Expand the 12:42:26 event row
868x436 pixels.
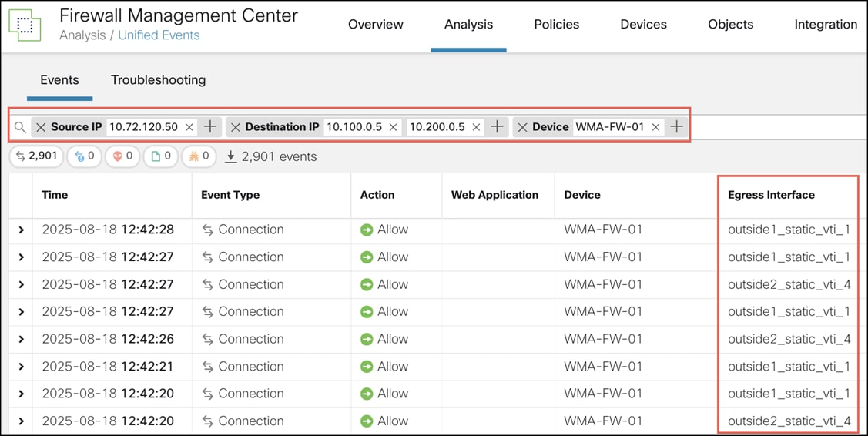pyautogui.click(x=21, y=339)
